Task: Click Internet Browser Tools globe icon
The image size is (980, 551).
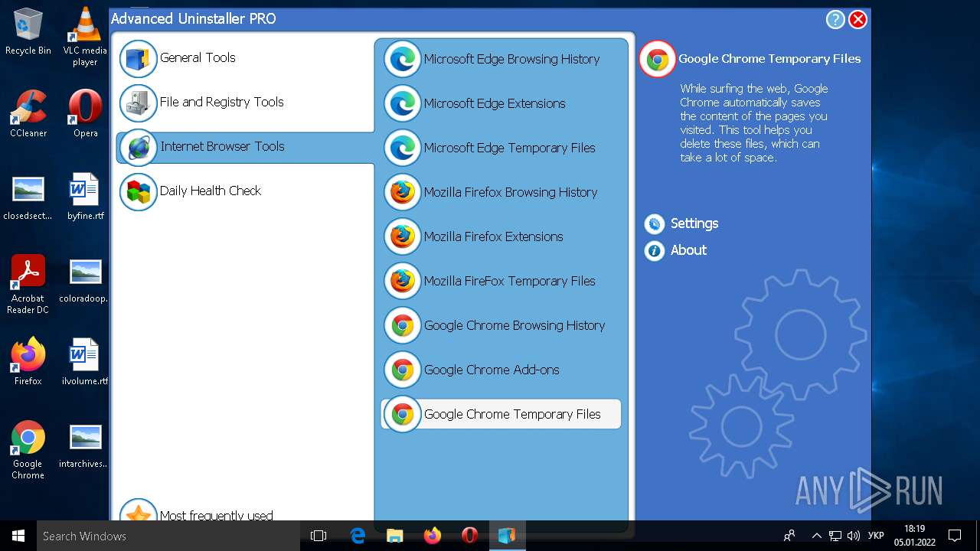Action: tap(139, 148)
